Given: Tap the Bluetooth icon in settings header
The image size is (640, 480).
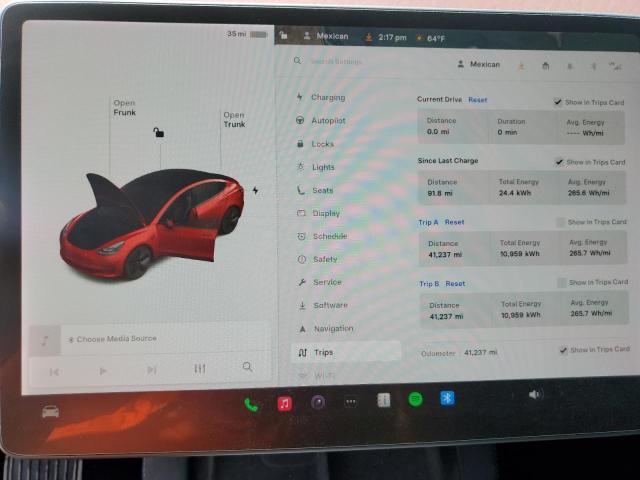Looking at the screenshot, I should (593, 66).
